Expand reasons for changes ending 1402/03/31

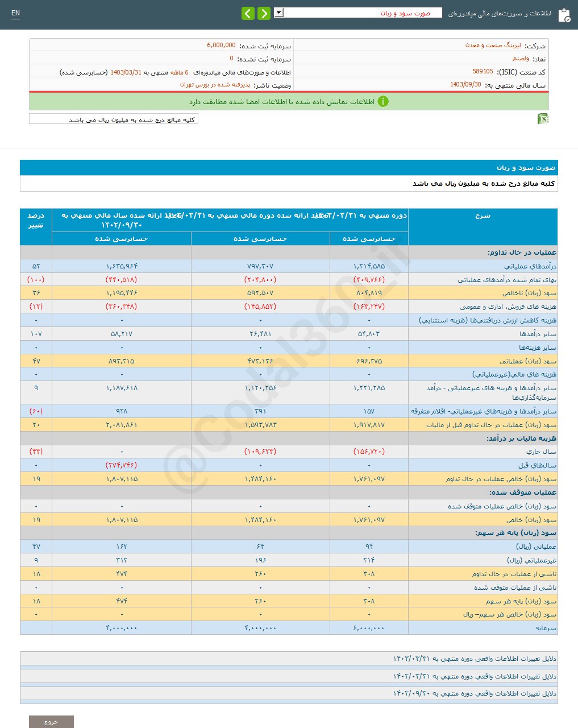click(474, 676)
